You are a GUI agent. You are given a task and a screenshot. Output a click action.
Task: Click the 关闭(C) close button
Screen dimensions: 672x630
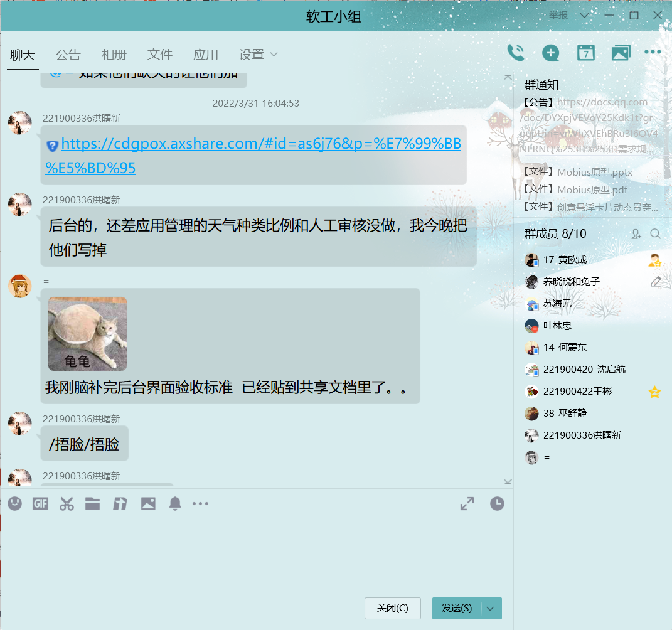[x=393, y=608]
